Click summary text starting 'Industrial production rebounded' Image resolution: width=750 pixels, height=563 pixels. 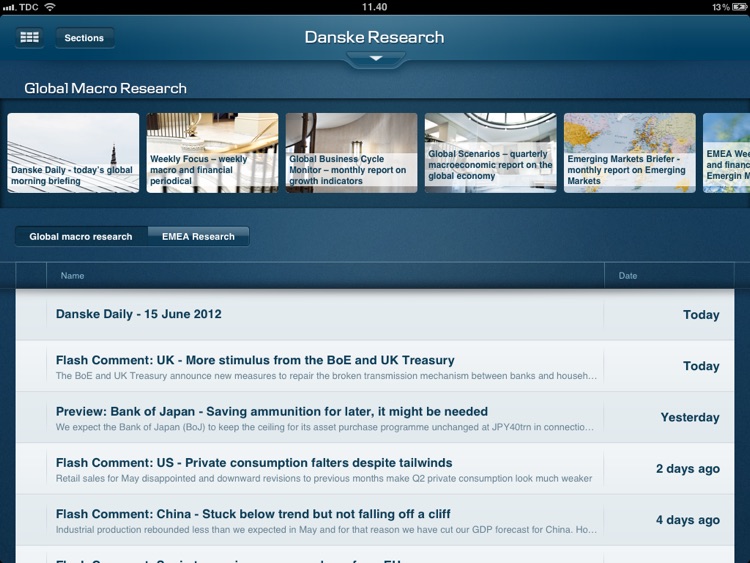coord(326,530)
